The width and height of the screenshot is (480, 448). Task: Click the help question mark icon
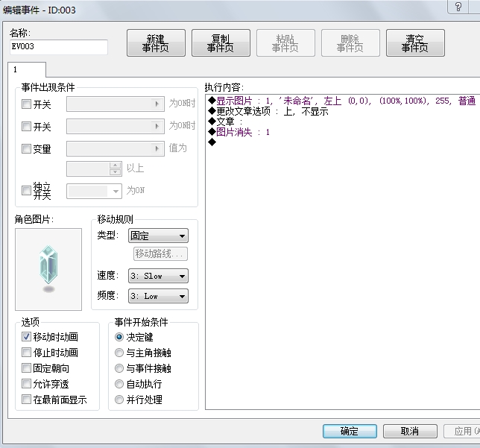(458, 7)
